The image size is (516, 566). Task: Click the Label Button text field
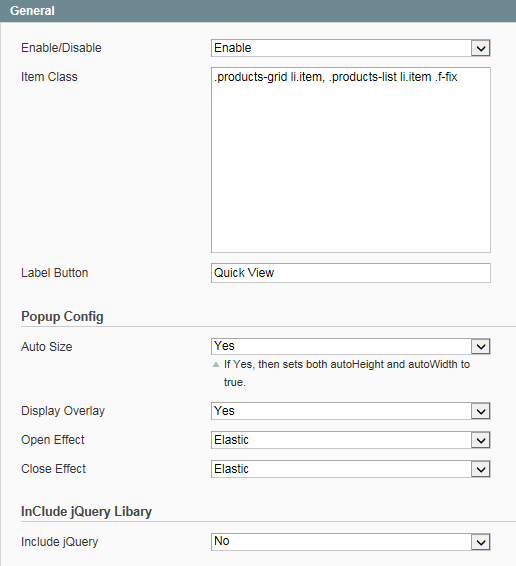[x=351, y=273]
